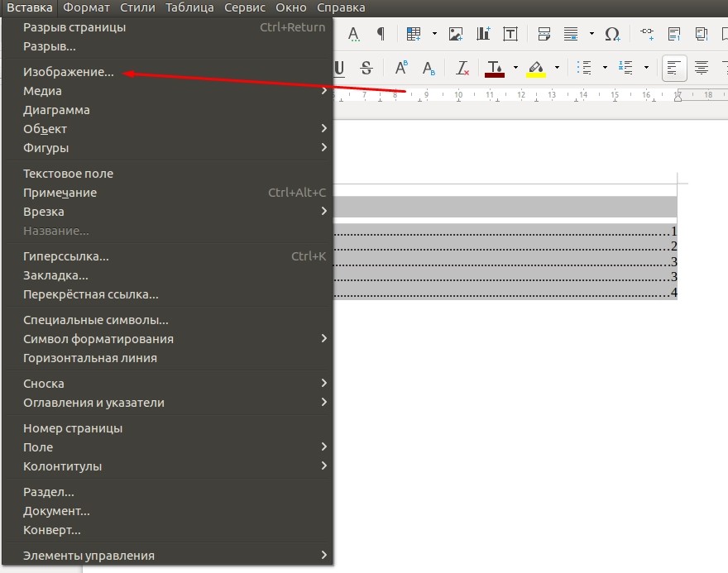
Task: Click the Clear Formatting icon
Action: click(462, 68)
